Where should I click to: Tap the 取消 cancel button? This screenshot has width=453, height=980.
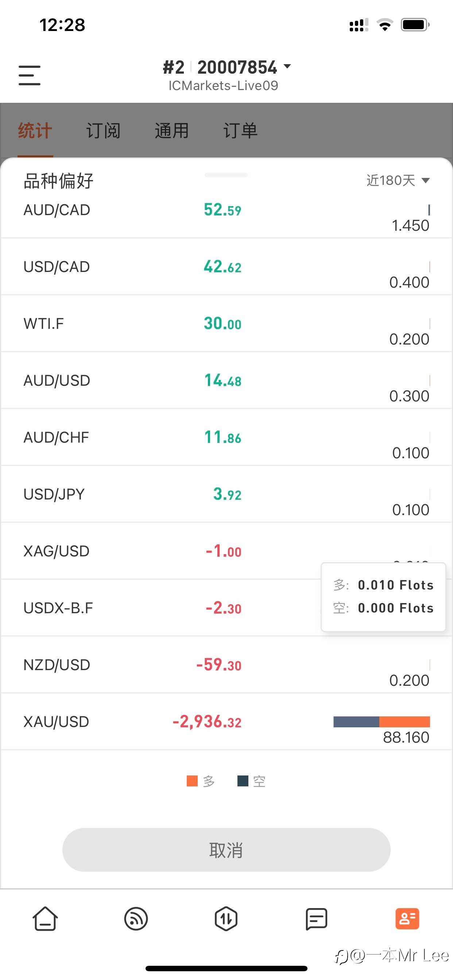point(226,849)
